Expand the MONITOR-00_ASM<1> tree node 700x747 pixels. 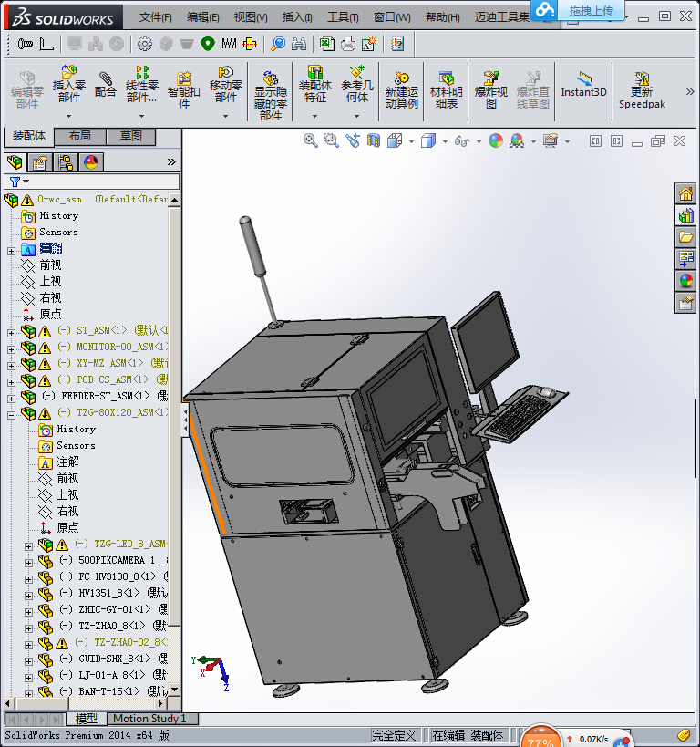pyautogui.click(x=11, y=348)
